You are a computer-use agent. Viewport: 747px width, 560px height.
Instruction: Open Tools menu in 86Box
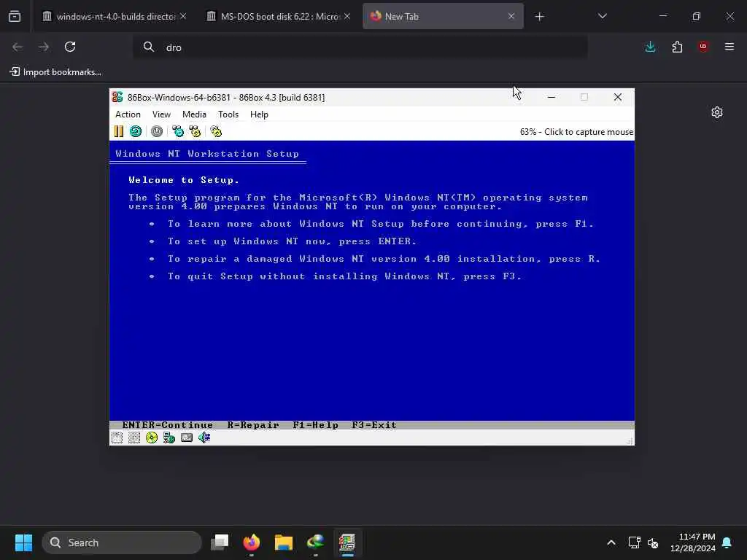coord(228,114)
